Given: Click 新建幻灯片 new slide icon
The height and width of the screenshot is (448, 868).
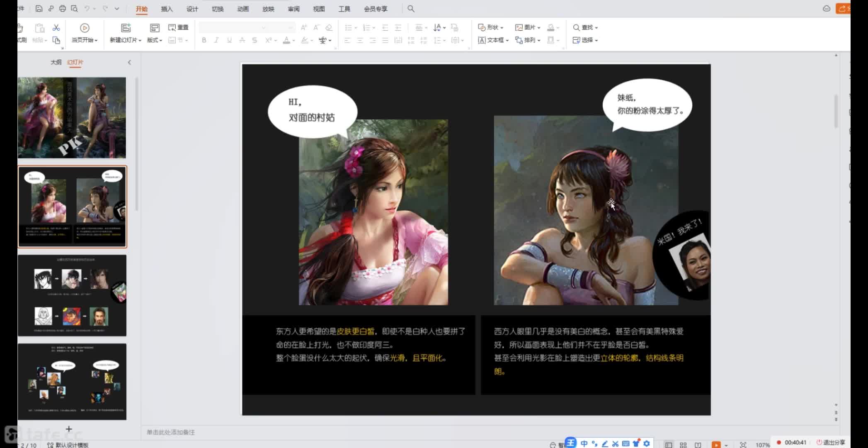Looking at the screenshot, I should click(x=126, y=28).
